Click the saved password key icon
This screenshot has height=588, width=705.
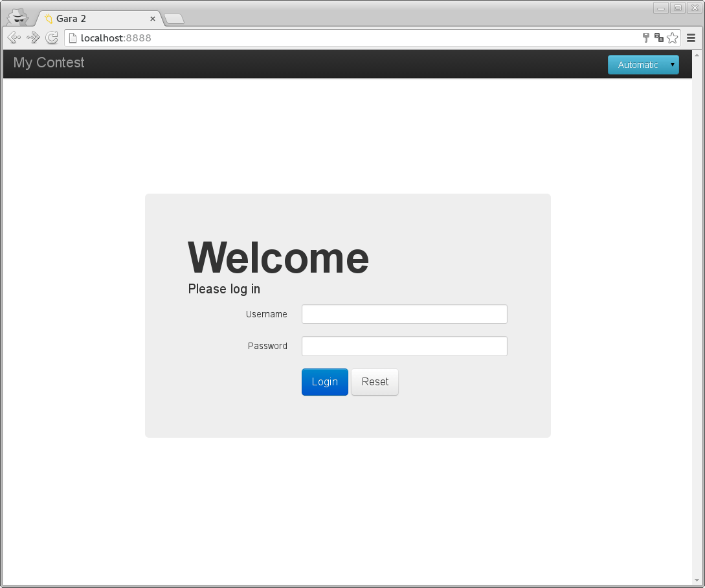tap(645, 38)
